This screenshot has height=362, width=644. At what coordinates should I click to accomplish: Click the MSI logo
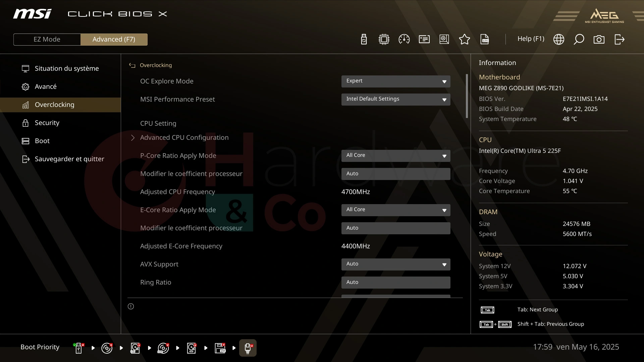[32, 14]
